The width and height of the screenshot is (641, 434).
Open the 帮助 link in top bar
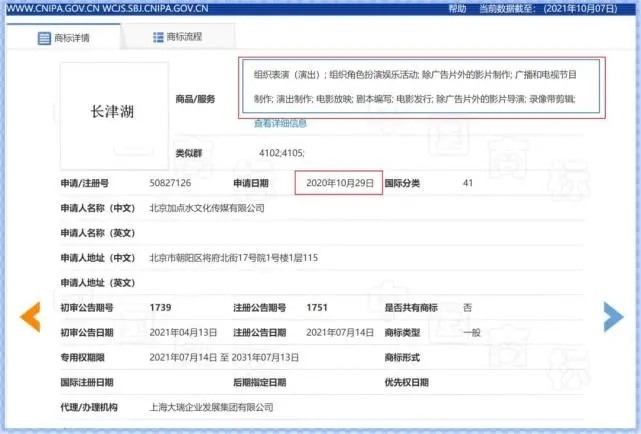485,7
